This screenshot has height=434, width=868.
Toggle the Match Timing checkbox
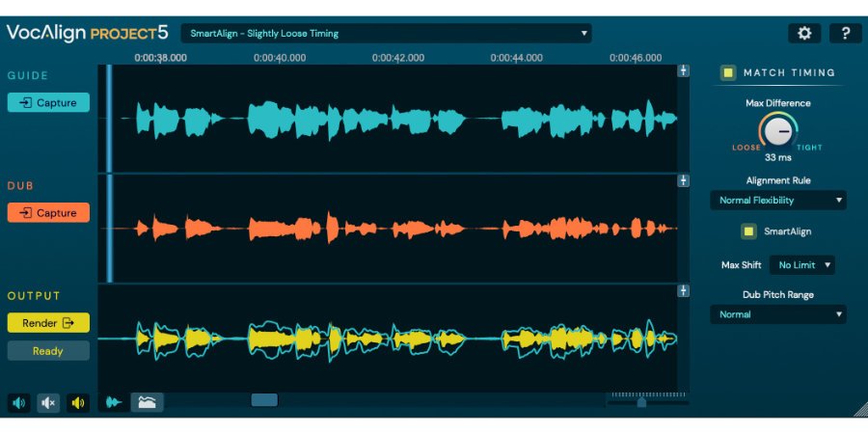pyautogui.click(x=728, y=72)
